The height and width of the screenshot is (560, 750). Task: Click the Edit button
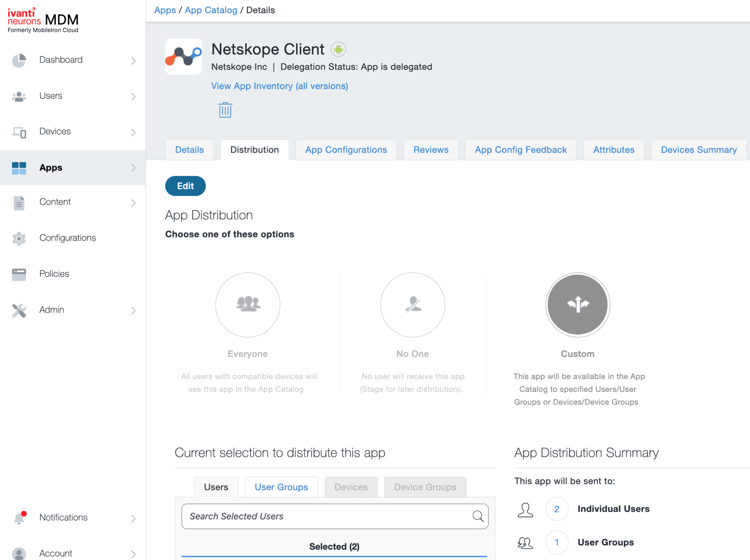point(185,186)
